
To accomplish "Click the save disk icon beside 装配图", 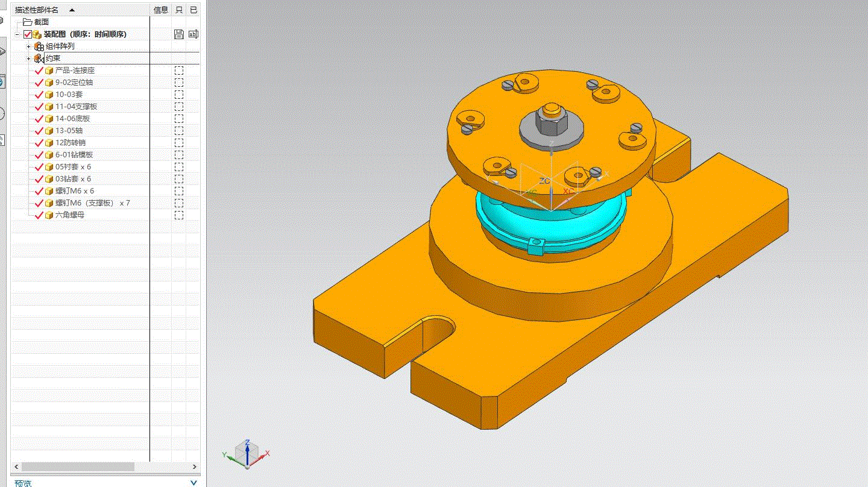I will [178, 34].
